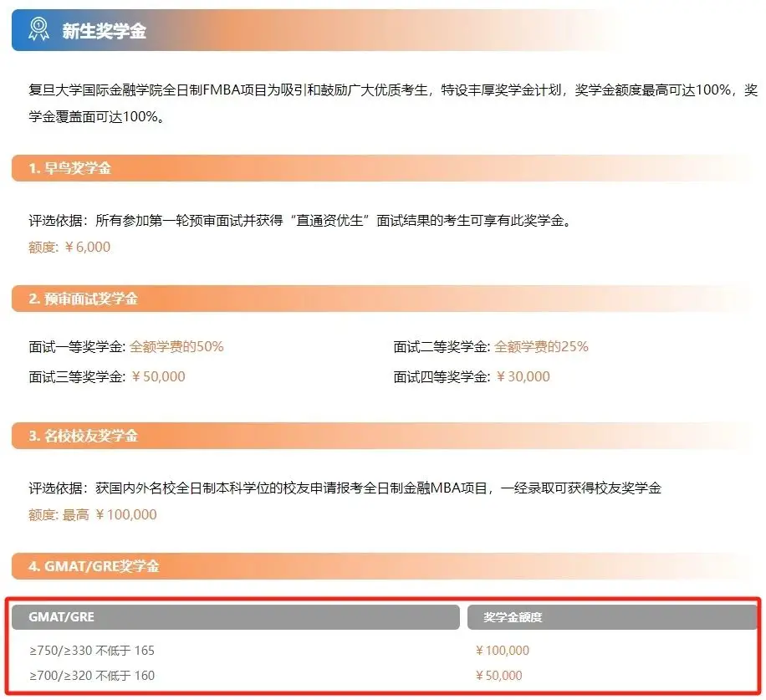The width and height of the screenshot is (766, 700).
Task: Select the 全额学费的50% first prize text
Action: coord(176,346)
